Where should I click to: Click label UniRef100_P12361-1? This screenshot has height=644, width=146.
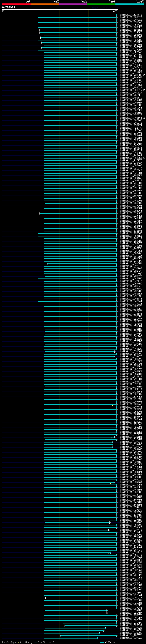[132, 158]
